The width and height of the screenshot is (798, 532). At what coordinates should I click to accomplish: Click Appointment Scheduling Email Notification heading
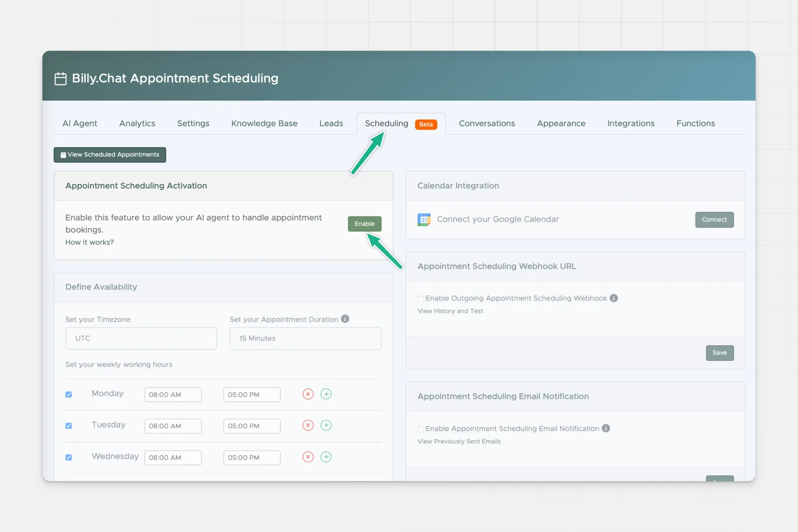coord(503,396)
